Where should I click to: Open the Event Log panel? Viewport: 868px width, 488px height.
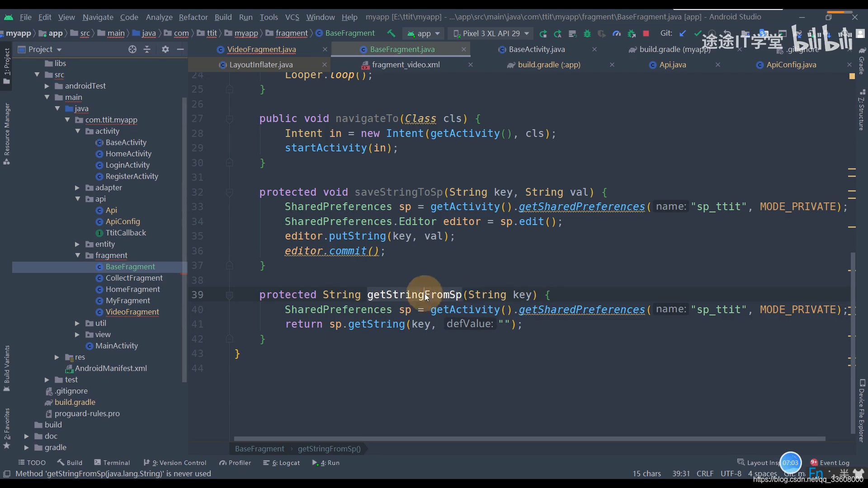[830, 463]
